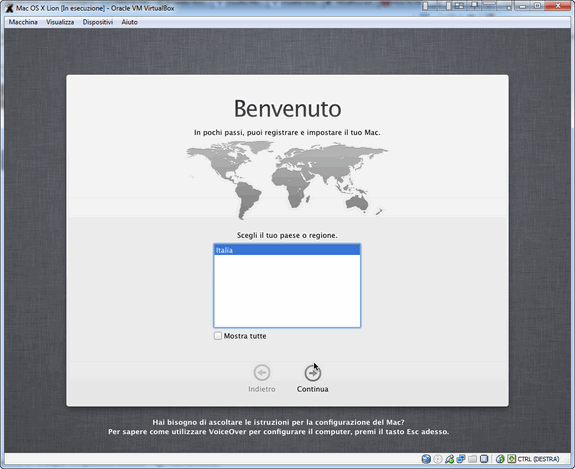
Task: Click the world map image
Action: 287,180
